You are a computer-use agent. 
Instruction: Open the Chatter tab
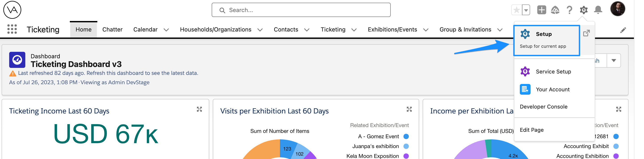pyautogui.click(x=112, y=29)
